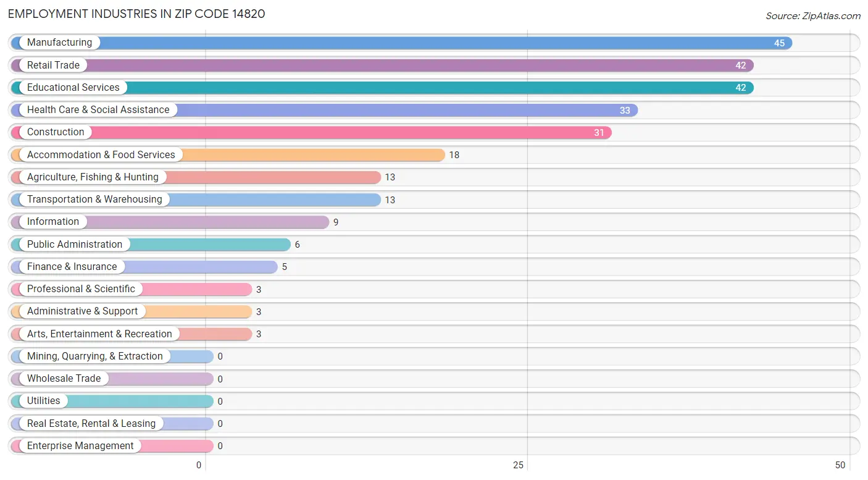Click the Real Estate value 0
Screen dimensions: 868x480
click(220, 424)
